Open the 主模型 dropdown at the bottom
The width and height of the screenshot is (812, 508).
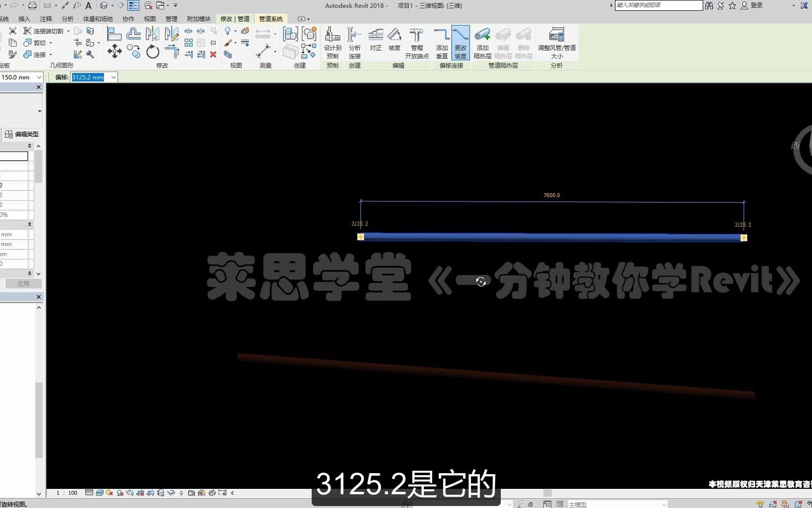[x=664, y=504]
